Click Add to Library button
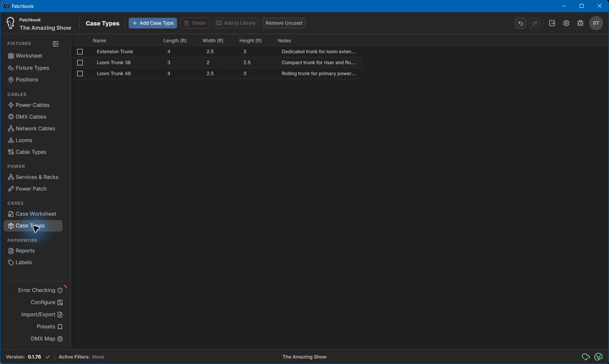609x364 pixels. (236, 23)
